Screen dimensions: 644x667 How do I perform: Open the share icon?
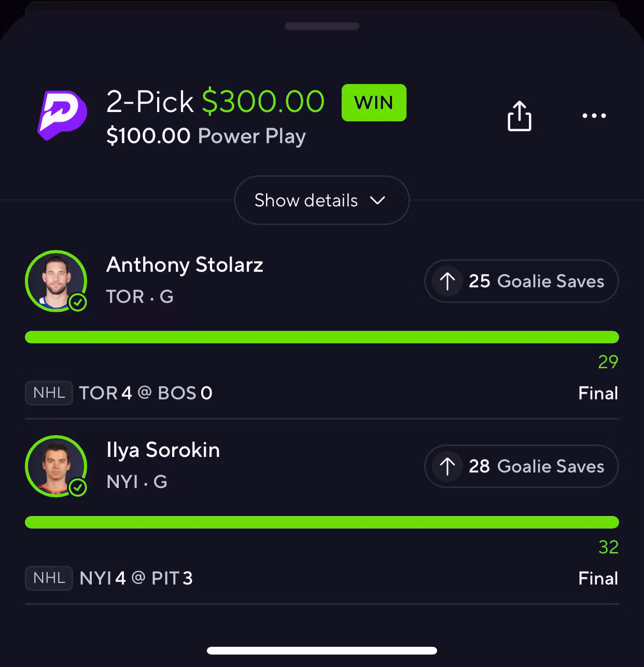click(519, 116)
